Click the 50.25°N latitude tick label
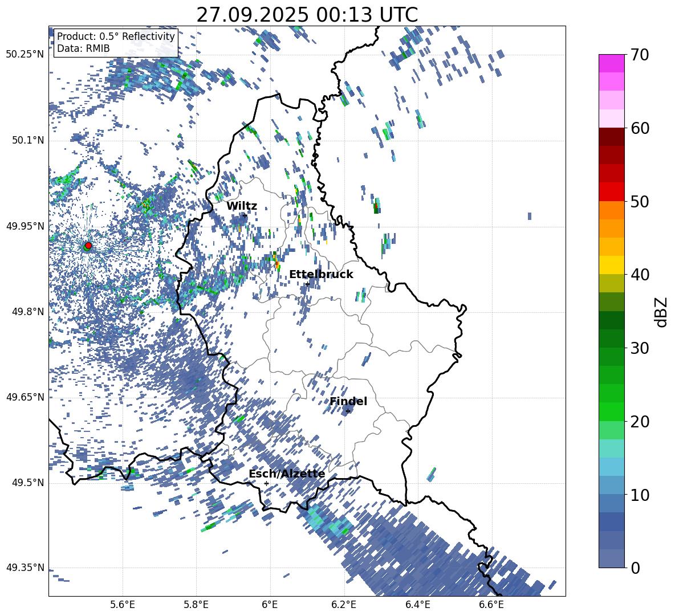Viewport: 675px width, 616px height. [x=25, y=55]
